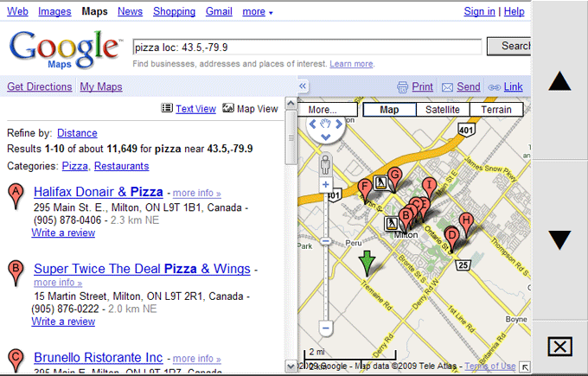Open My Maps

101,87
